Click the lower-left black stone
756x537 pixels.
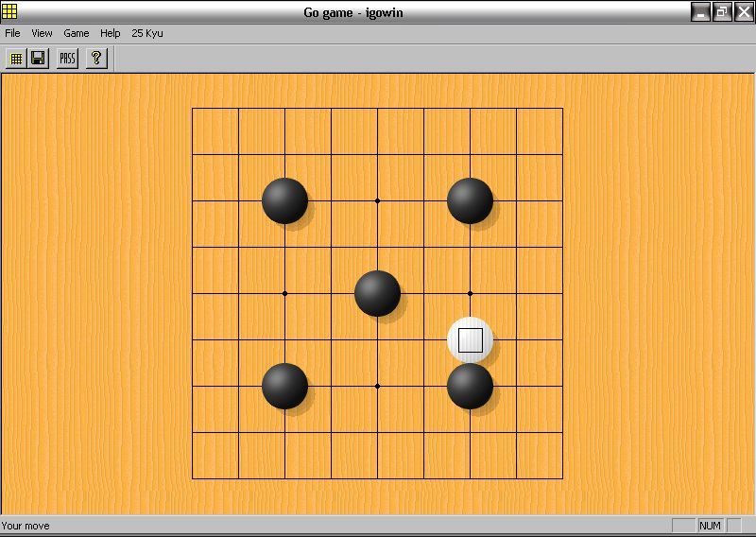pos(285,386)
